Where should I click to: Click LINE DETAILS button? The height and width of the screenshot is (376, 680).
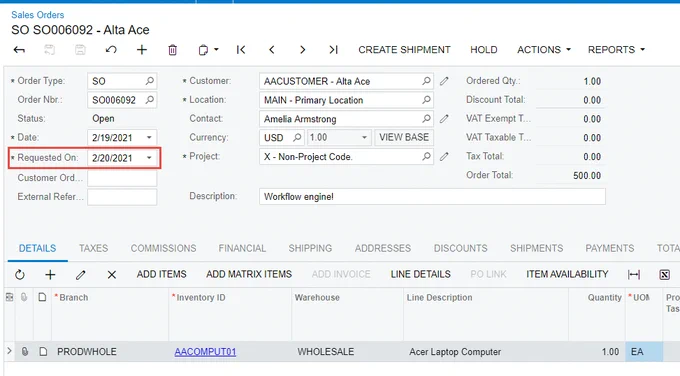[420, 275]
